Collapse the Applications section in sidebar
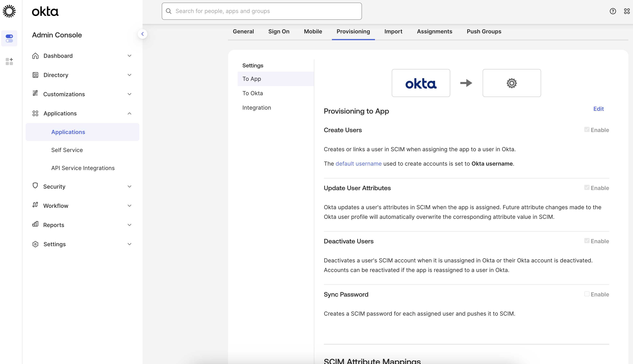 [x=130, y=113]
